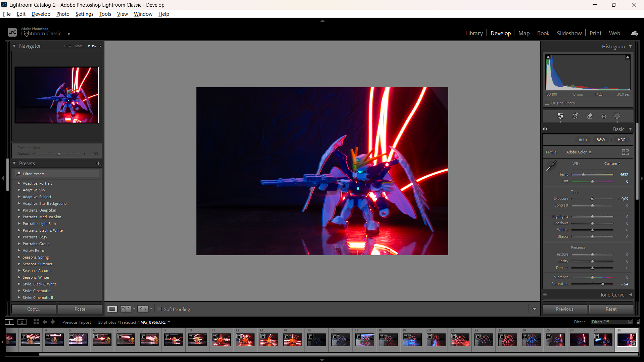Image resolution: width=644 pixels, height=362 pixels.
Task: Adjust the Saturation slider handle
Action: coord(603,284)
